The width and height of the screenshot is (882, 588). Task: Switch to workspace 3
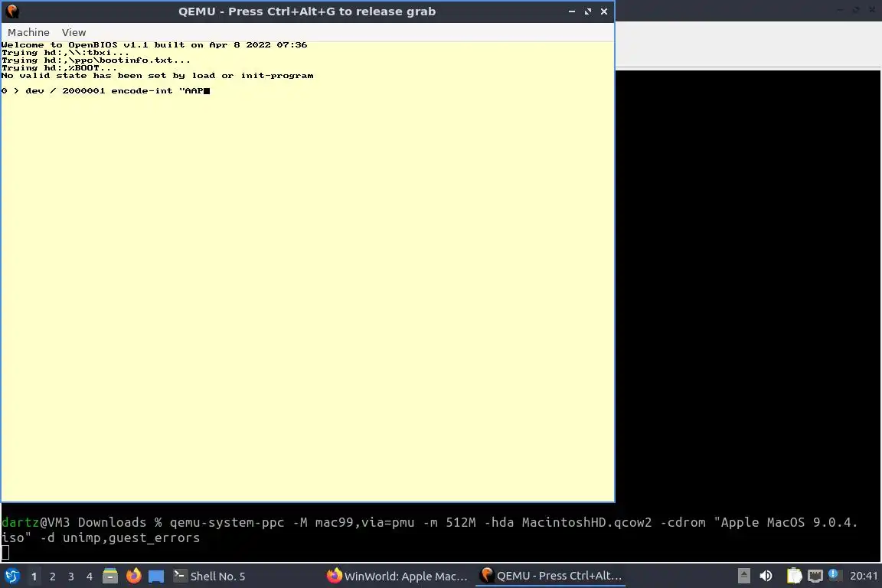tap(71, 577)
